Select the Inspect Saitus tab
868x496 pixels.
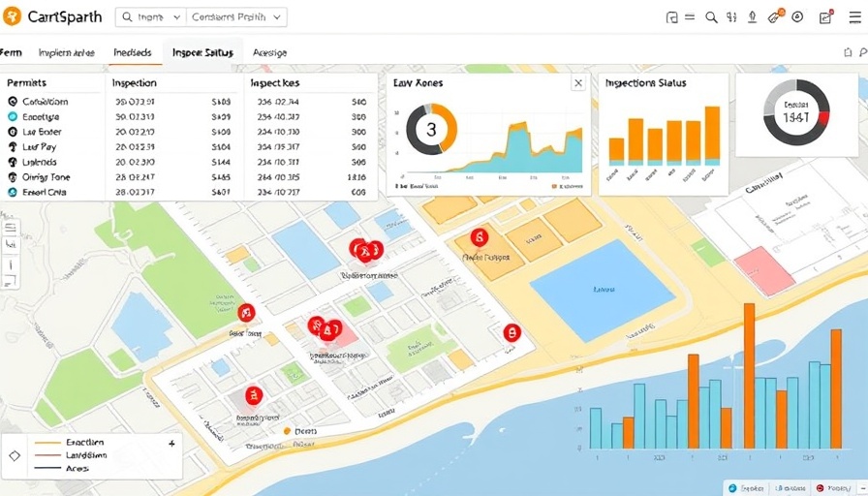[202, 52]
